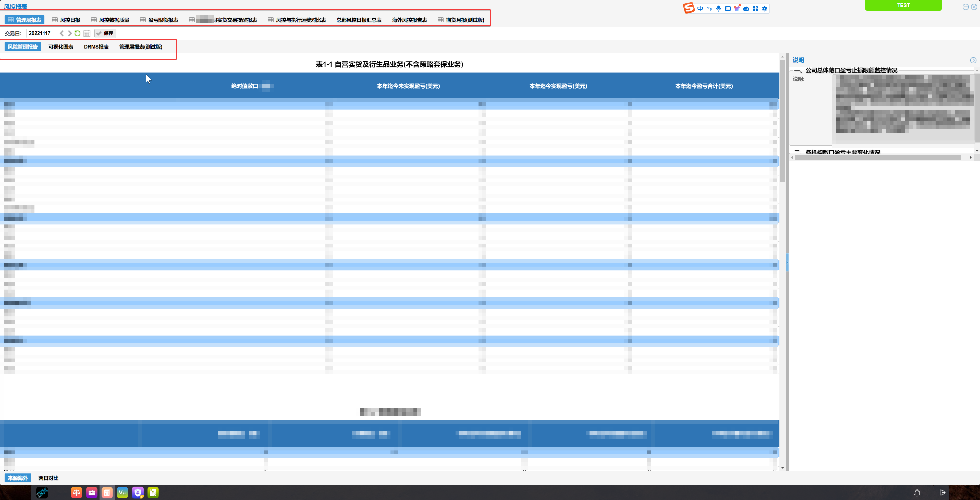Click the 本年迄今未实现盈亏(美元) column header
This screenshot has width=980, height=500.
(x=411, y=86)
